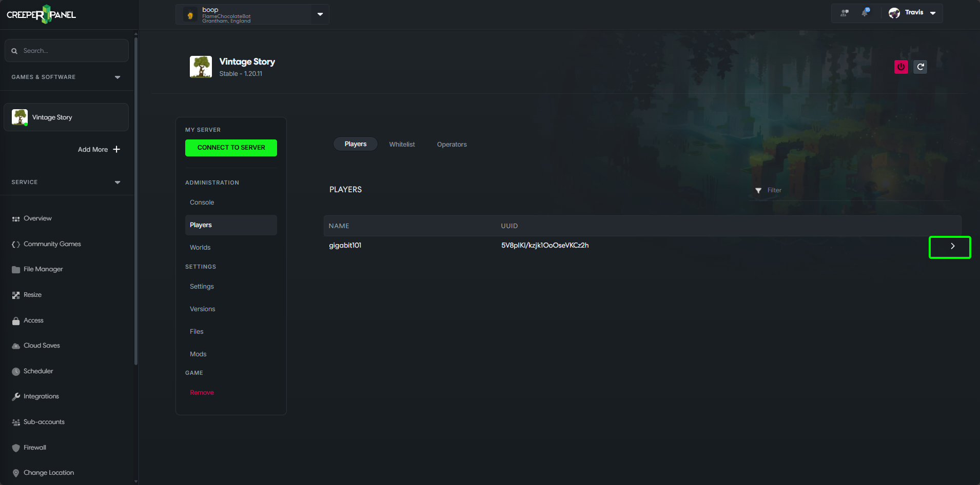Click the red Remove link

pos(202,393)
